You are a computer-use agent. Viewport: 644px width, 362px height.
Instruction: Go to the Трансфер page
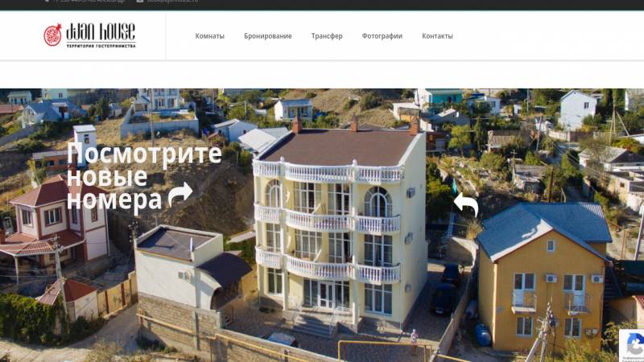click(x=327, y=36)
